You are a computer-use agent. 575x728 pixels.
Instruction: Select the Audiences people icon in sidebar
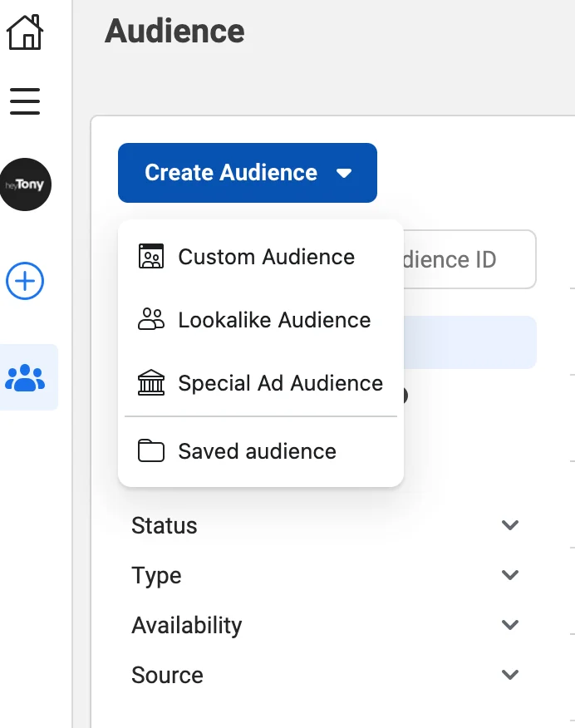(x=26, y=377)
